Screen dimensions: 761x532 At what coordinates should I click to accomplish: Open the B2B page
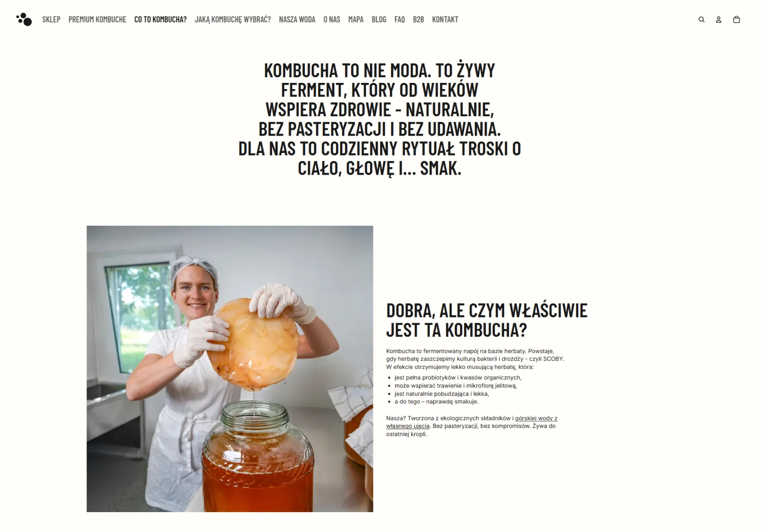(418, 20)
